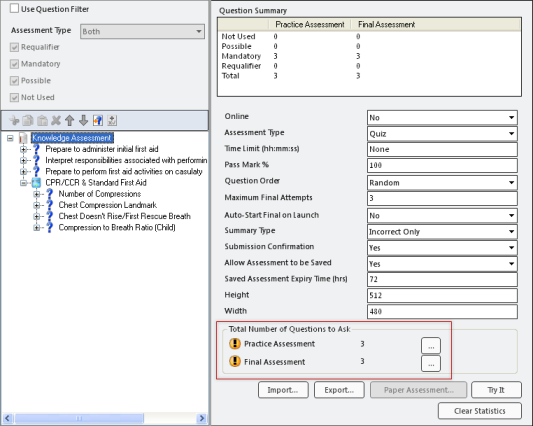Click the Delete X icon in tree toolbar
This screenshot has width=533, height=426.
pos(56,120)
